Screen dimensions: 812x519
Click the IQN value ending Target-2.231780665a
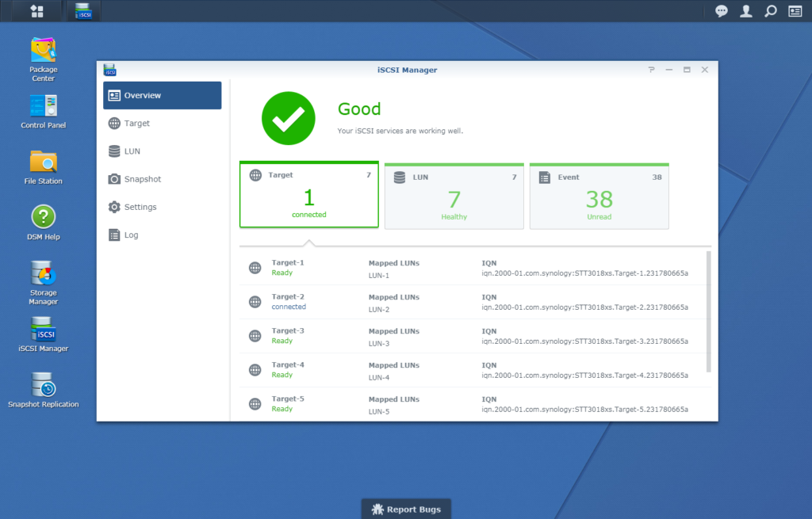[x=584, y=307]
